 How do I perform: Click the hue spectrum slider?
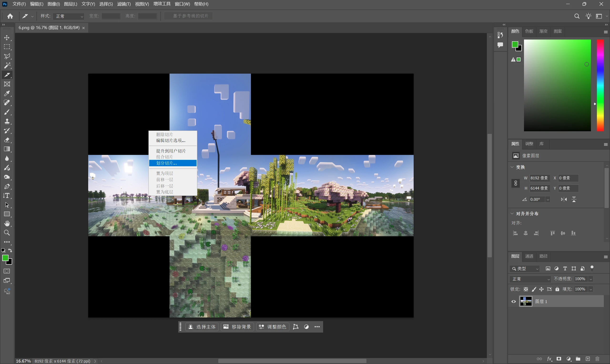pos(600,85)
